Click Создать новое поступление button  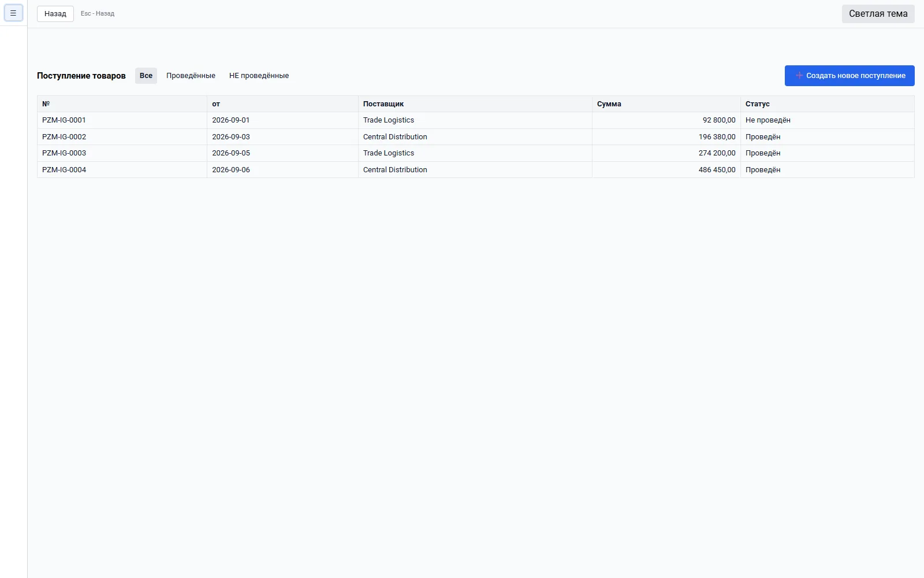click(850, 76)
